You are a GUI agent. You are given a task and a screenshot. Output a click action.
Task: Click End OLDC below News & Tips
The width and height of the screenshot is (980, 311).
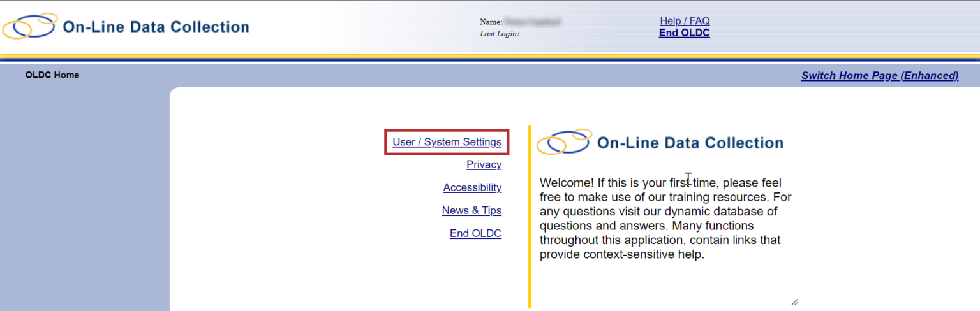pyautogui.click(x=475, y=233)
